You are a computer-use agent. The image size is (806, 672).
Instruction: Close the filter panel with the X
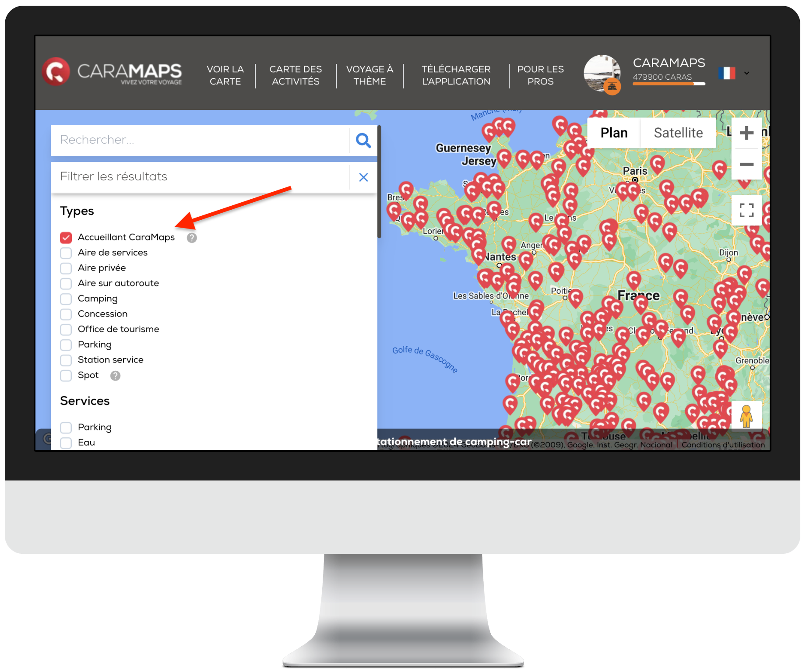[x=363, y=177]
